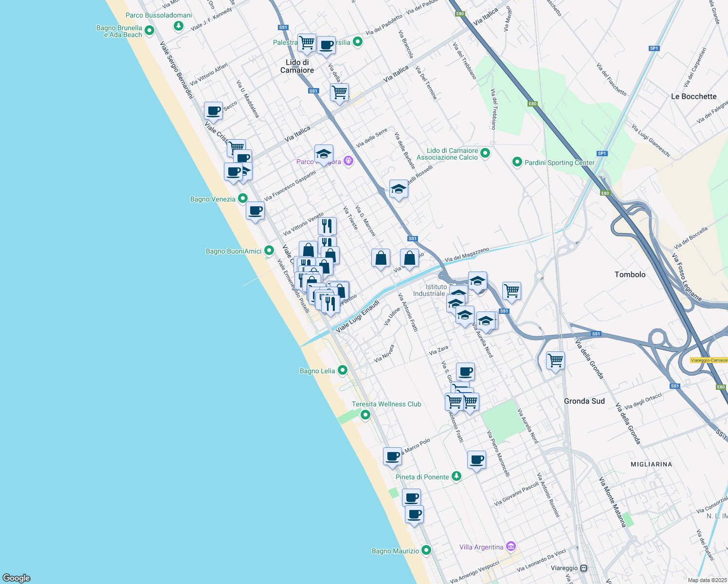Select Bagno Brunella e Ada Beach pin
This screenshot has width=728, height=584.
pyautogui.click(x=149, y=31)
